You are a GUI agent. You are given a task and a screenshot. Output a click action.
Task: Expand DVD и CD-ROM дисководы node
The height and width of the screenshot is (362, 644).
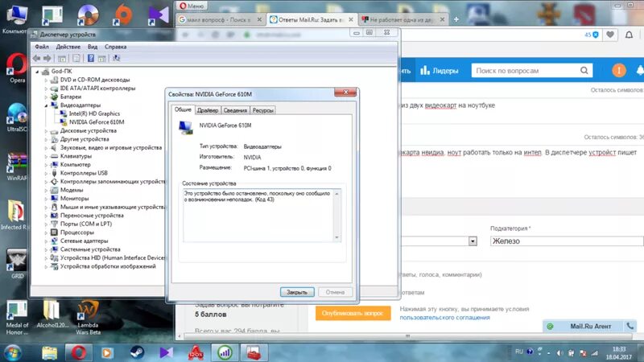[46, 80]
